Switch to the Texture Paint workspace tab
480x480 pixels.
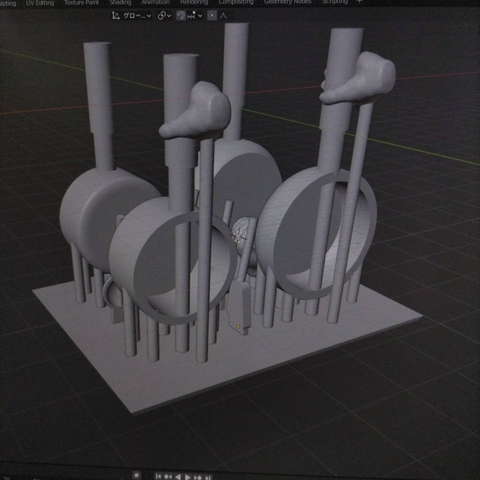point(82,3)
